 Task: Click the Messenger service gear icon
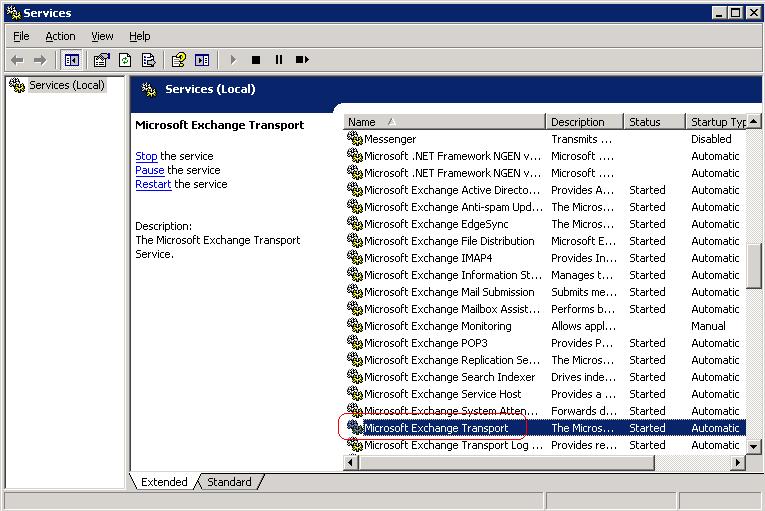(x=355, y=139)
